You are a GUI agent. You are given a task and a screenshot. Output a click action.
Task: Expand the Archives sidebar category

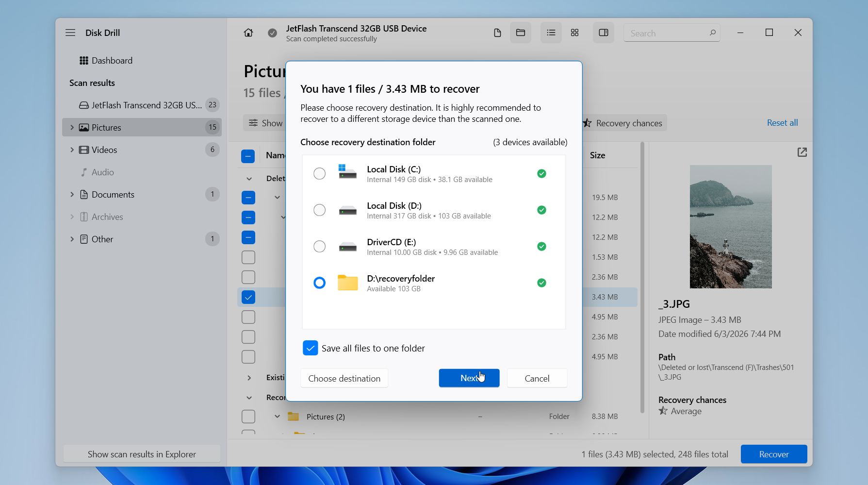[x=72, y=217]
